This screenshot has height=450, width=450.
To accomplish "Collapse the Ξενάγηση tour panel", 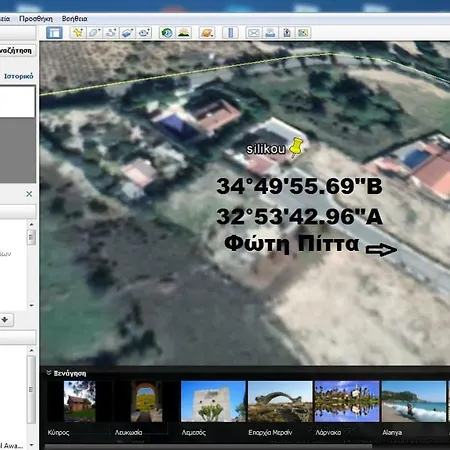I will click(x=49, y=373).
